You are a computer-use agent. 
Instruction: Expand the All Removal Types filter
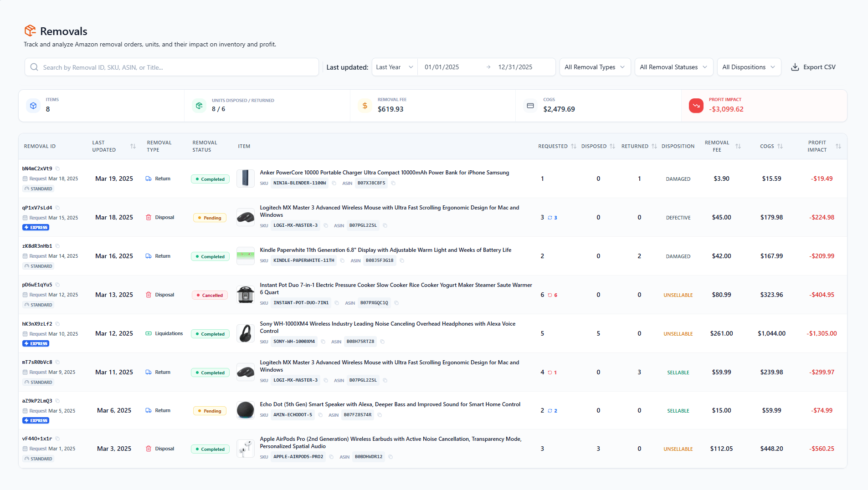594,67
